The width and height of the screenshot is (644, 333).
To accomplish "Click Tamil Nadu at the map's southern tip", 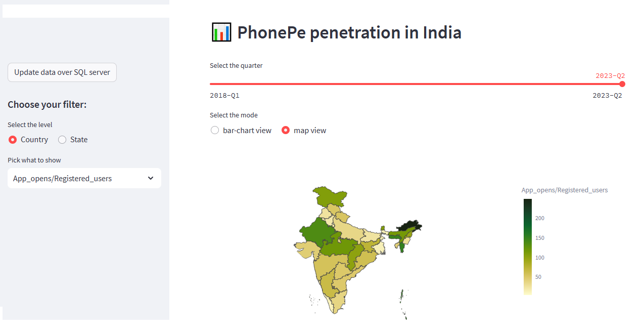I will pyautogui.click(x=337, y=301).
